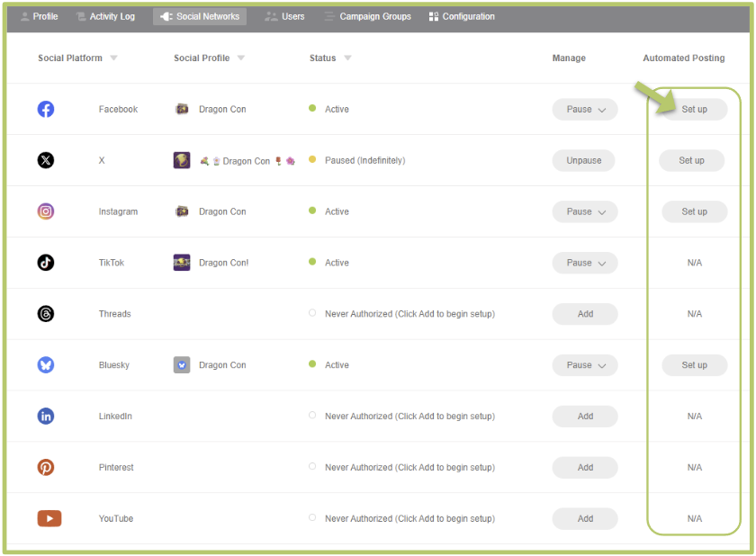This screenshot has width=756, height=556.
Task: Unpause the X social profile
Action: tap(583, 160)
